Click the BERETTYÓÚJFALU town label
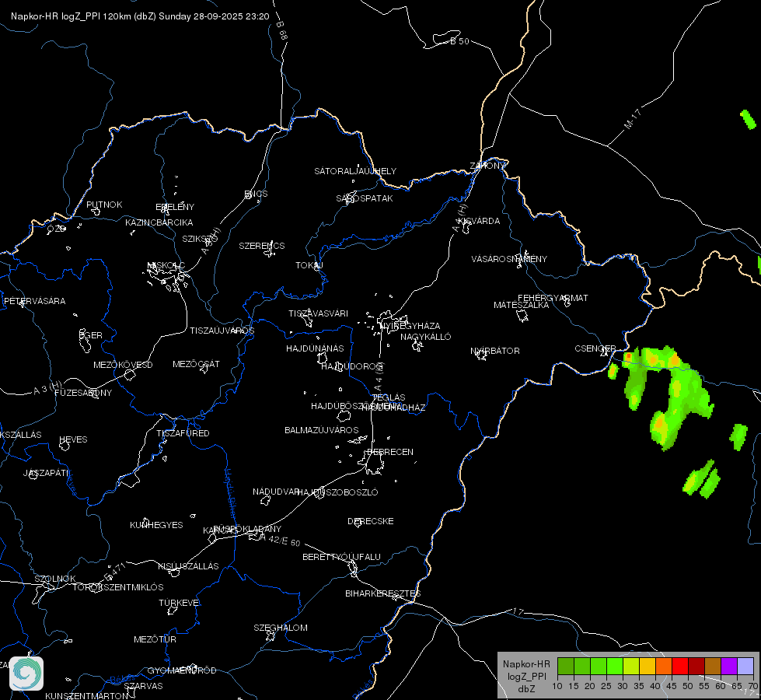 pos(342,557)
